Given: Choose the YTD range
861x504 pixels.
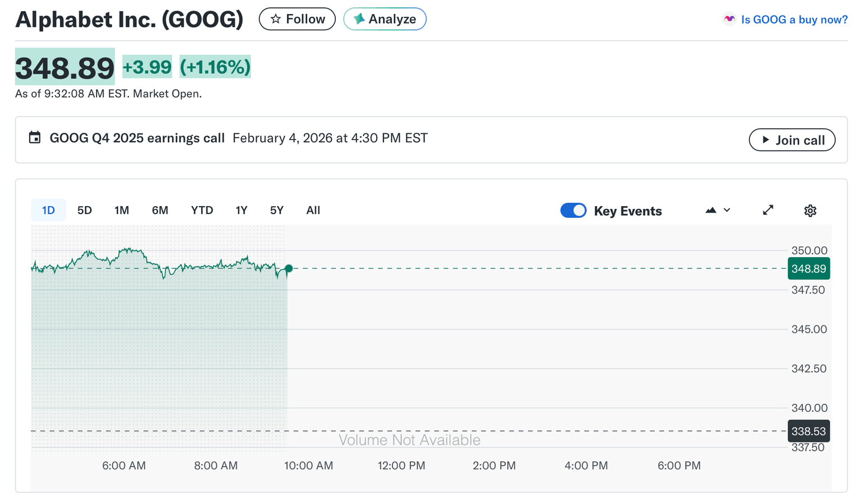Looking at the screenshot, I should (202, 211).
